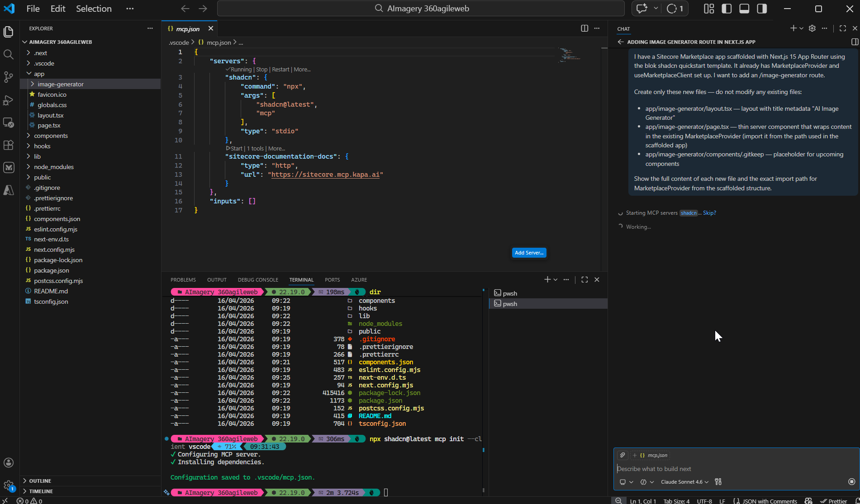Image resolution: width=860 pixels, height=504 pixels.
Task: Open the Extensions view in activity bar
Action: click(x=8, y=145)
